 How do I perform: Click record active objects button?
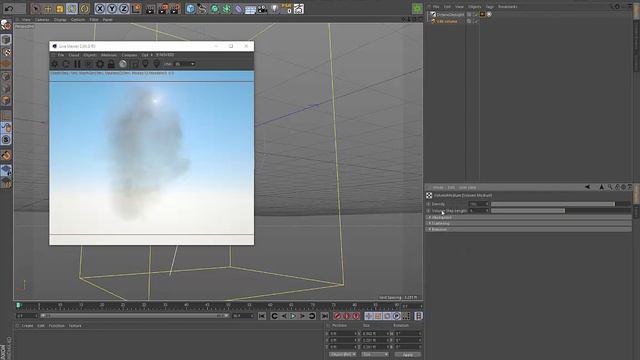pyautogui.click(x=337, y=316)
